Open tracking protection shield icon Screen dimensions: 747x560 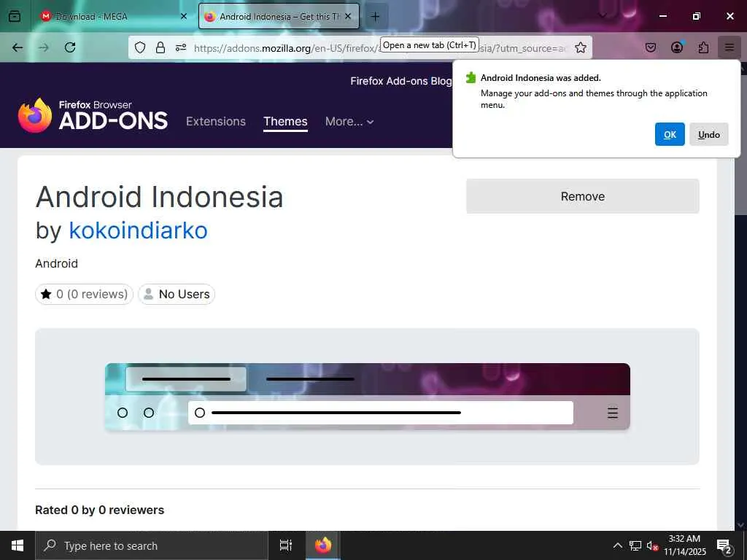point(139,47)
